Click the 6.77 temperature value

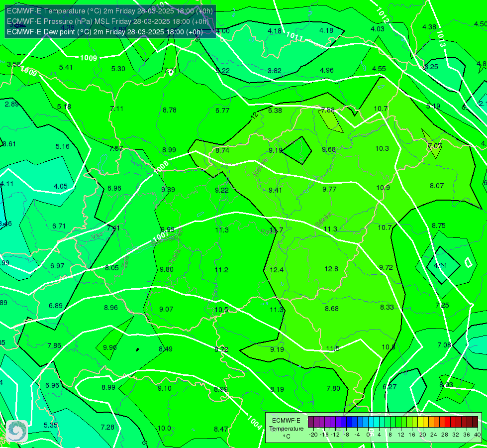(222, 111)
